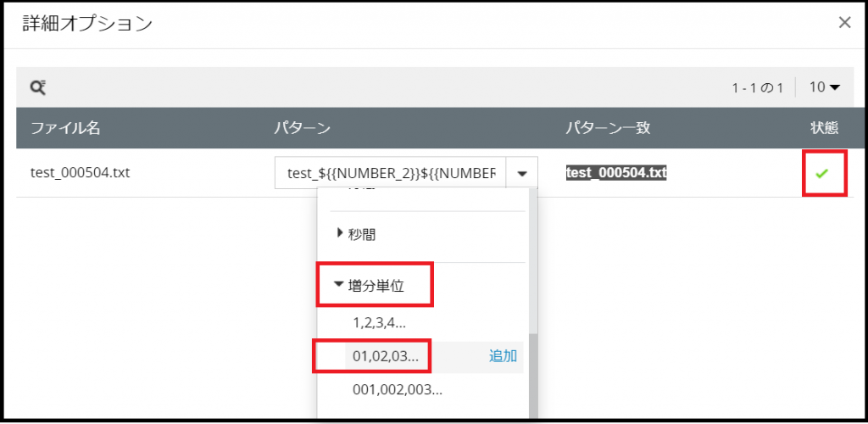Click the green status checkmark icon
This screenshot has width=868, height=424.
pos(821,174)
